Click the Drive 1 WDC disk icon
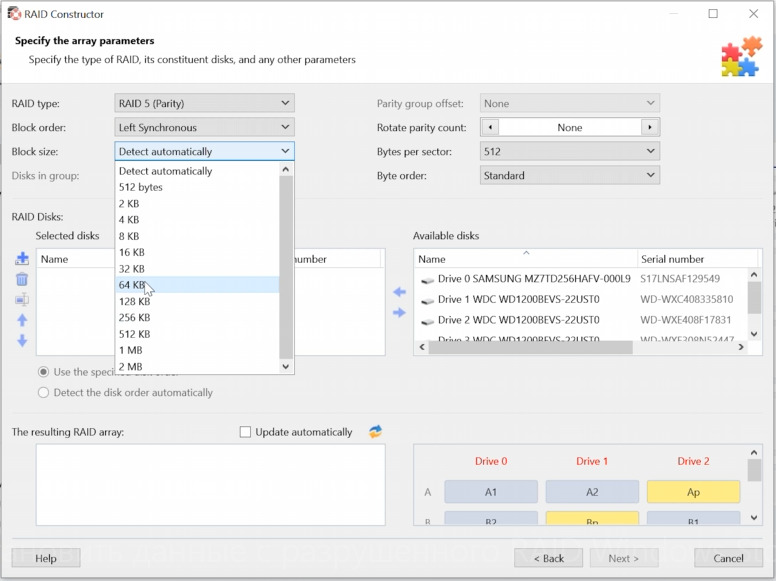The width and height of the screenshot is (776, 581). [427, 301]
